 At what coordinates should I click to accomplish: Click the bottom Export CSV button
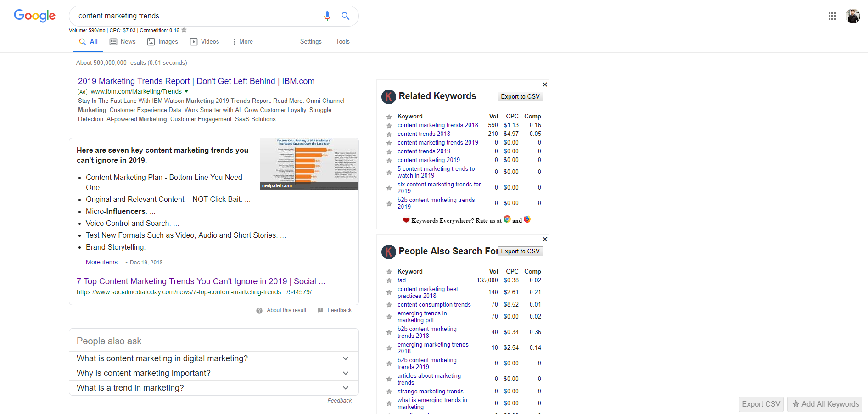761,404
